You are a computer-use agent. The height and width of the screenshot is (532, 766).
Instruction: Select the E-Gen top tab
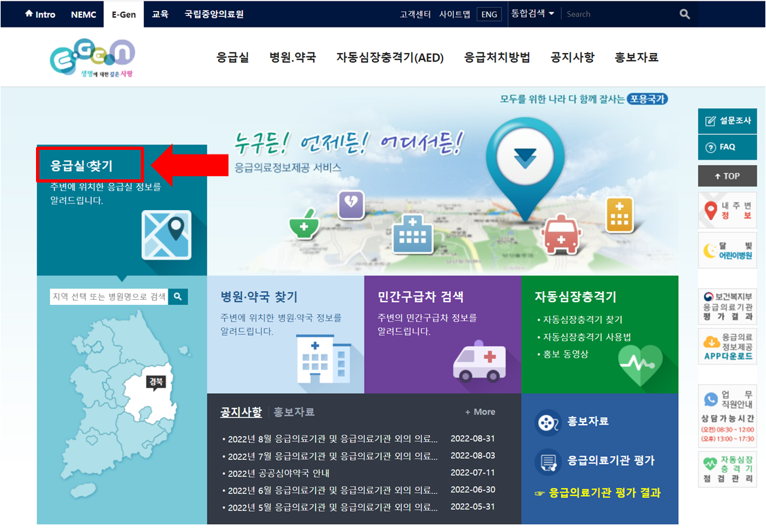(124, 14)
